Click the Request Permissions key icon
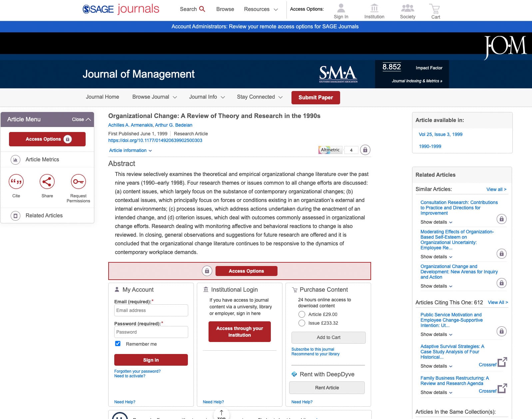Screen dimensions: 532x419 [x=78, y=182]
